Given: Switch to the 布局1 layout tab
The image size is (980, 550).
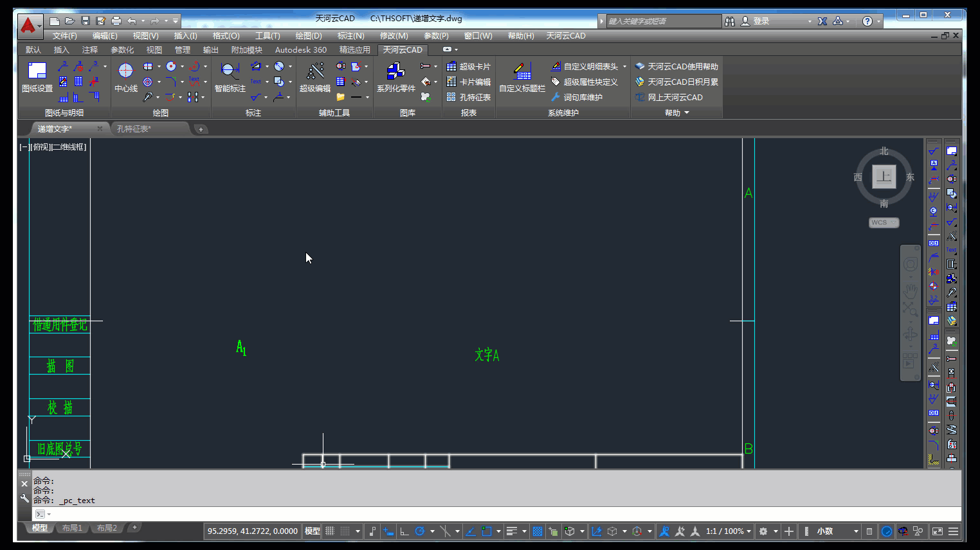Looking at the screenshot, I should click(72, 528).
